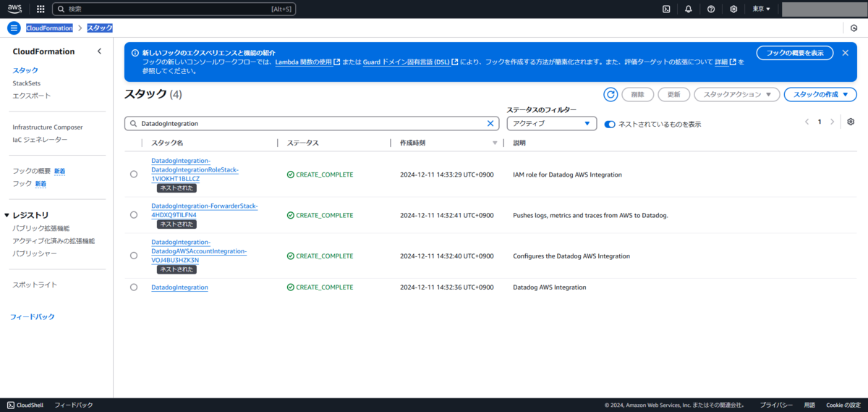The height and width of the screenshot is (412, 868).
Task: Sort by creation time arrow icon
Action: [495, 143]
